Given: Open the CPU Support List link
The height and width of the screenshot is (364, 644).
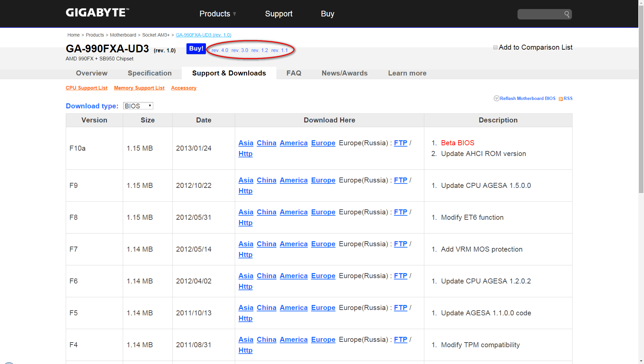Looking at the screenshot, I should (x=87, y=88).
